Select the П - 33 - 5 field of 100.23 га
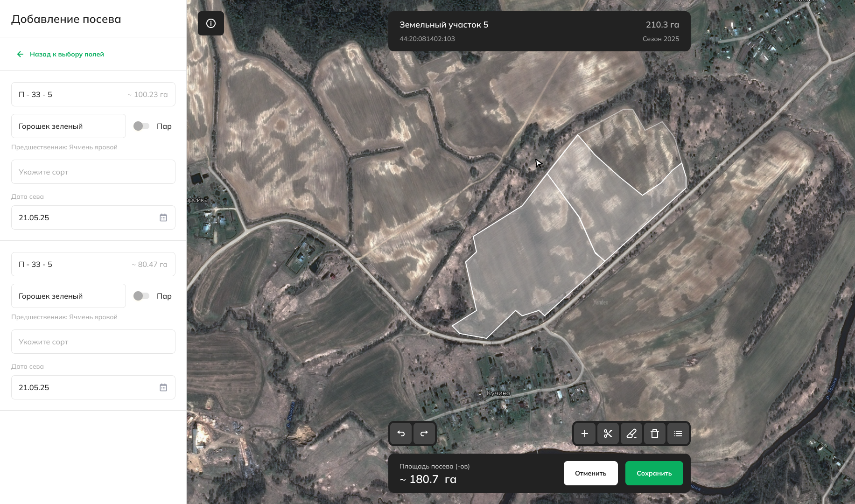Viewport: 855px width, 504px height. tap(93, 94)
